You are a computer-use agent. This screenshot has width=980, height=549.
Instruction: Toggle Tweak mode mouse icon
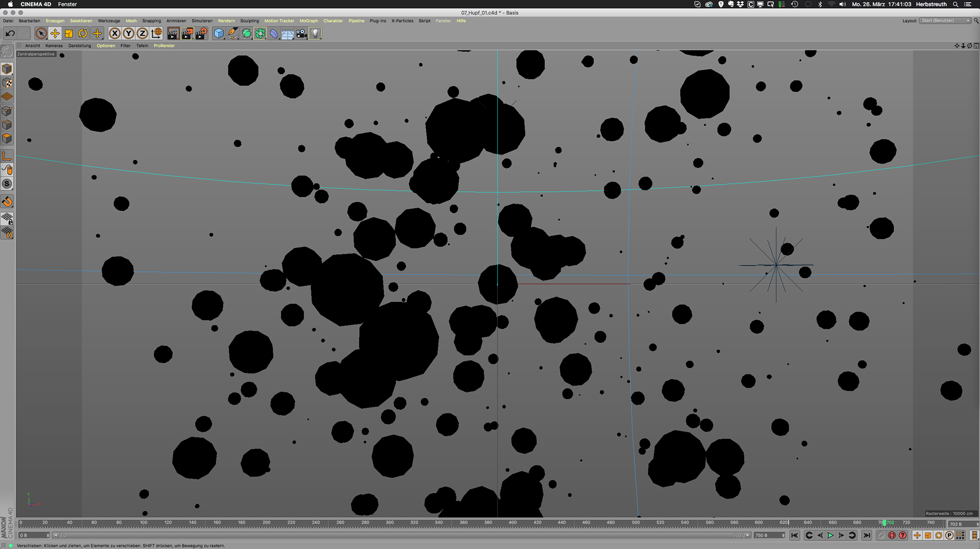pyautogui.click(x=7, y=170)
